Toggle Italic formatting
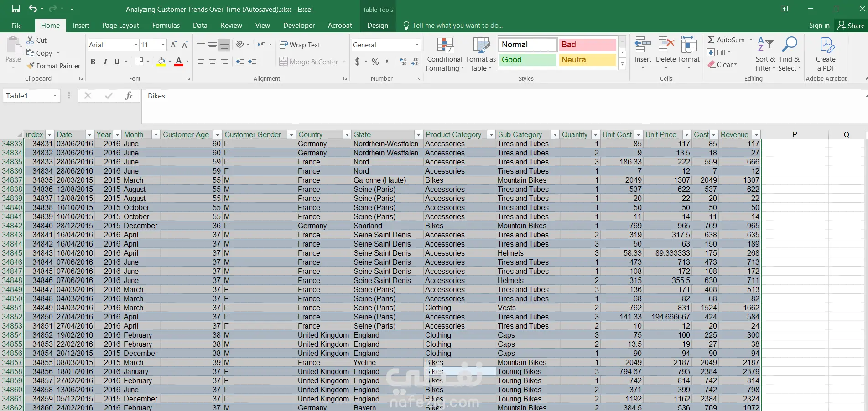 (105, 62)
